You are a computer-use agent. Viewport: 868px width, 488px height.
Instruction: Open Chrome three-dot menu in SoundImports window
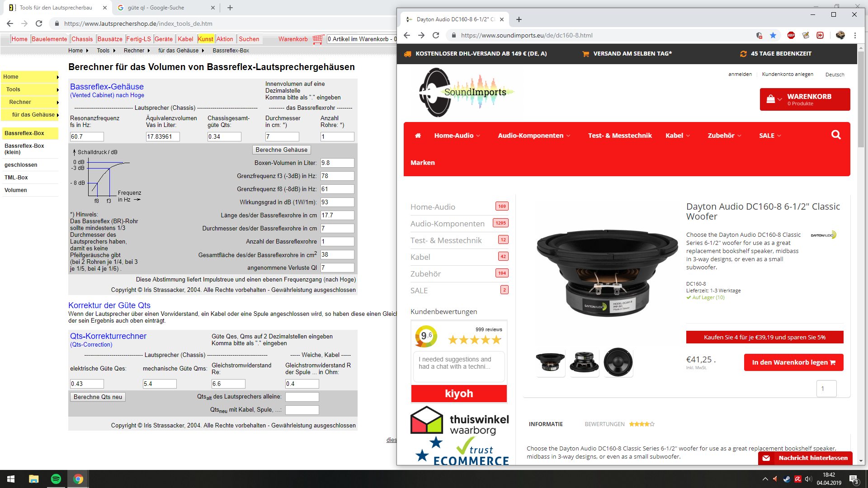click(x=855, y=35)
